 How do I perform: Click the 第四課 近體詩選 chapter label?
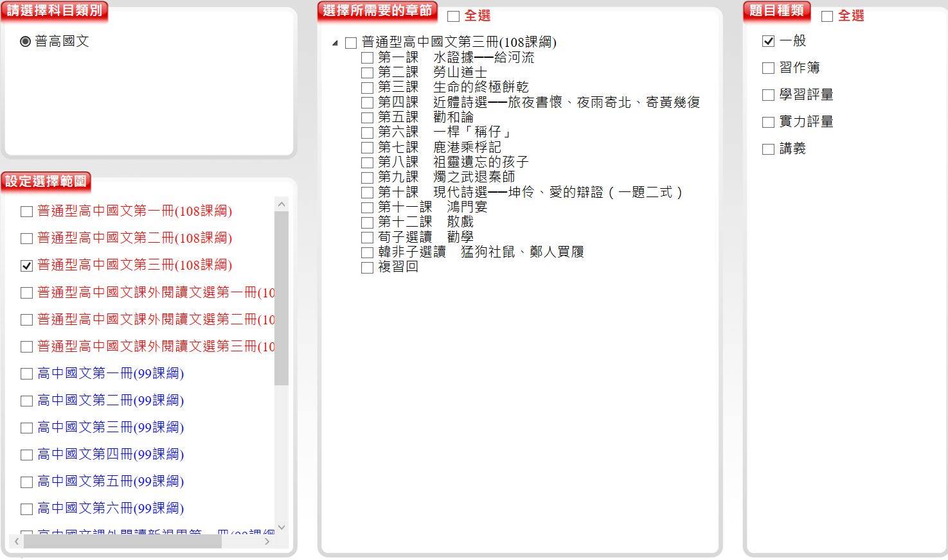tap(539, 102)
